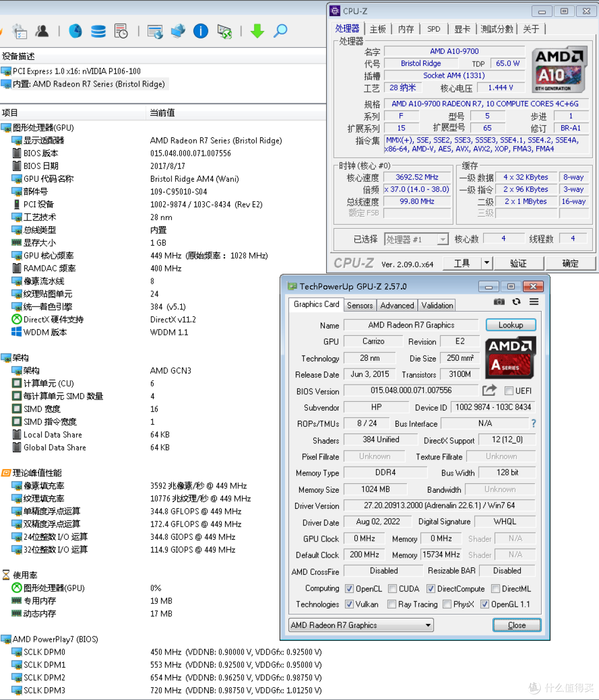Toggle the Ray Tracing checkbox

[x=392, y=604]
